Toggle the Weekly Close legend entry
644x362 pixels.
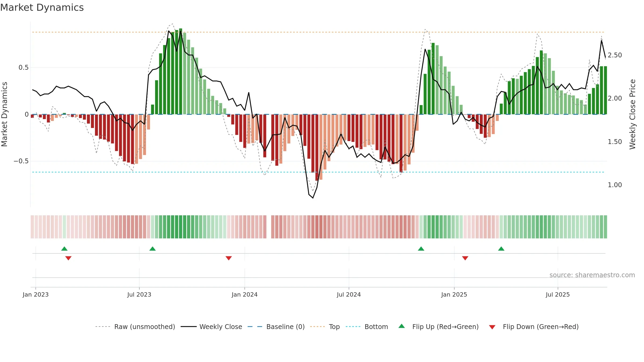[x=211, y=327]
